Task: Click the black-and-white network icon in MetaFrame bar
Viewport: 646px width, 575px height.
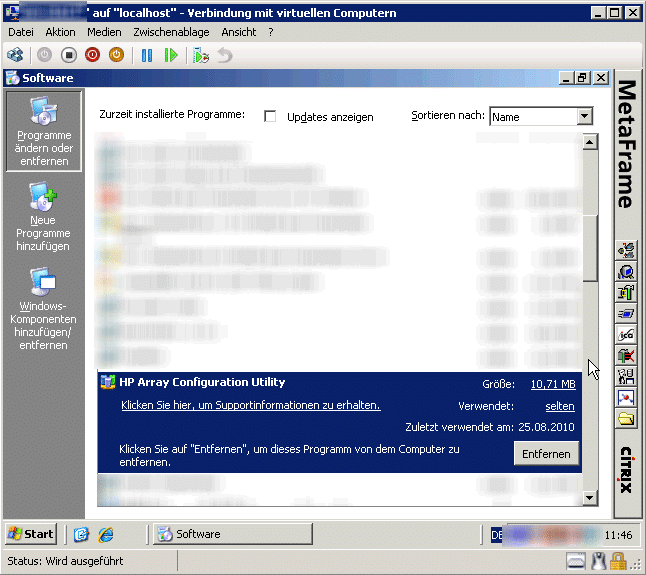Action: click(626, 376)
